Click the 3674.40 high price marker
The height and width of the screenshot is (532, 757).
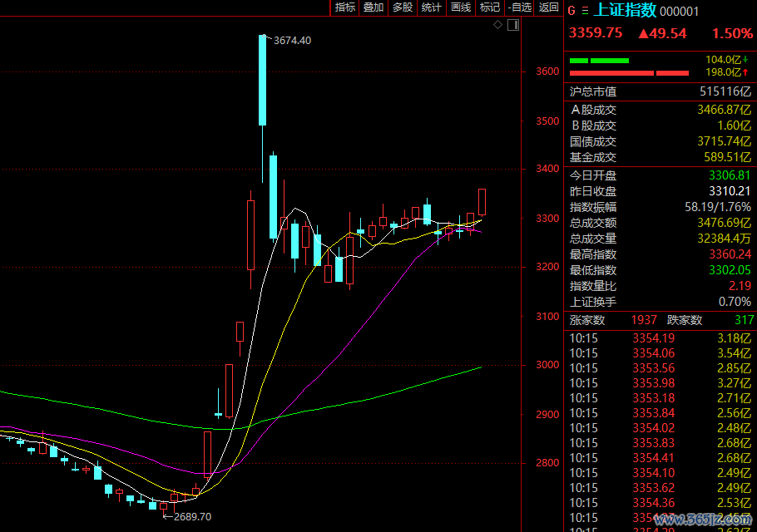click(x=292, y=41)
